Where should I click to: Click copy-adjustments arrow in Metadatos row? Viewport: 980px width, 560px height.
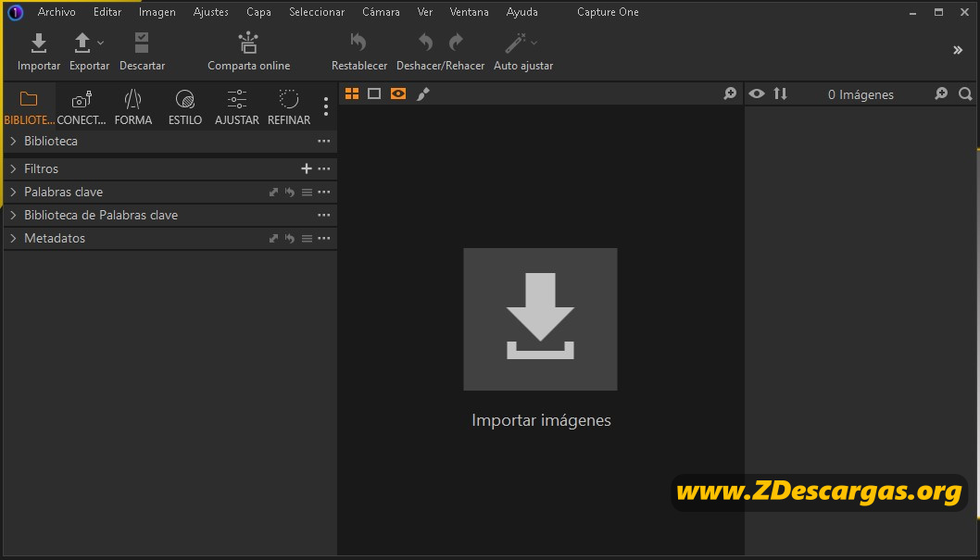click(273, 239)
